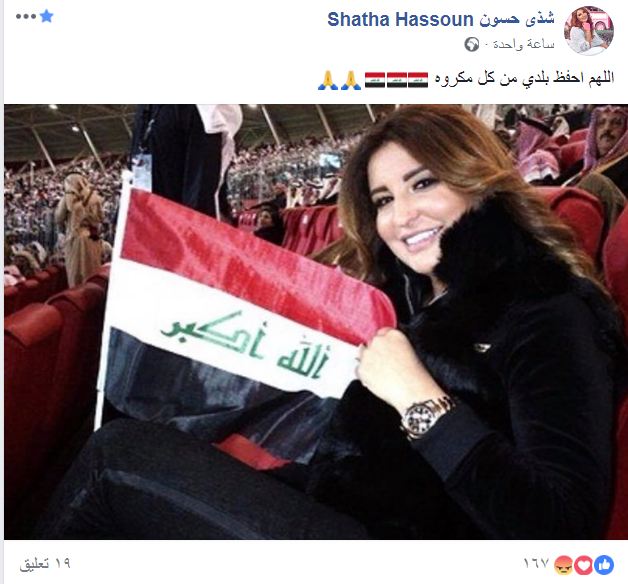Click the middle Iraq flag emoji
The width and height of the screenshot is (628, 584).
click(x=397, y=80)
